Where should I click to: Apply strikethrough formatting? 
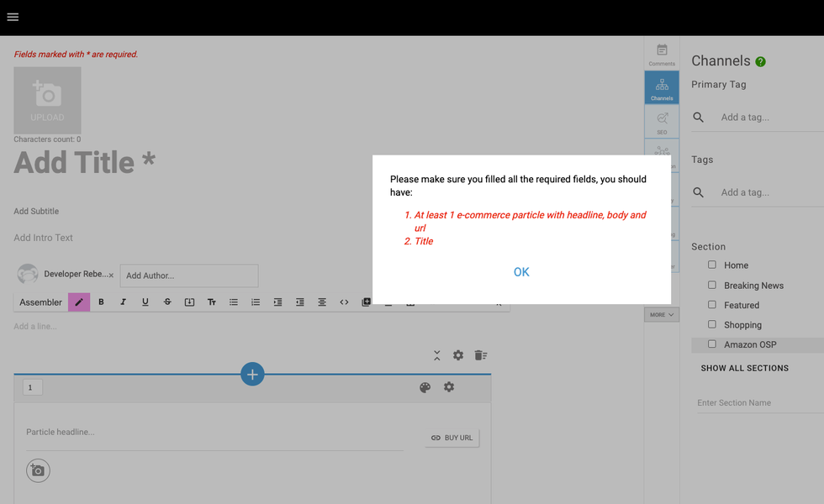click(x=167, y=302)
